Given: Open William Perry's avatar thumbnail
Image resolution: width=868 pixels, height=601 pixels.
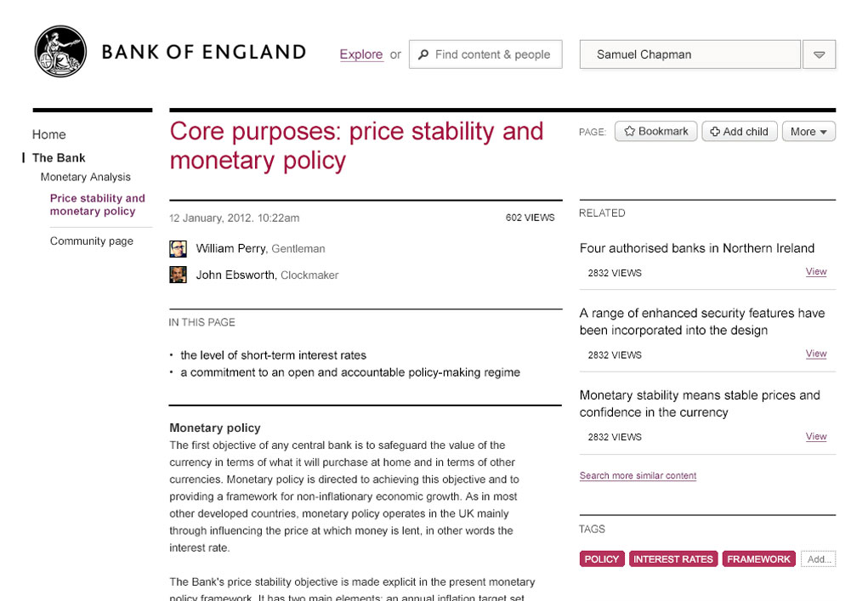Looking at the screenshot, I should tap(178, 248).
